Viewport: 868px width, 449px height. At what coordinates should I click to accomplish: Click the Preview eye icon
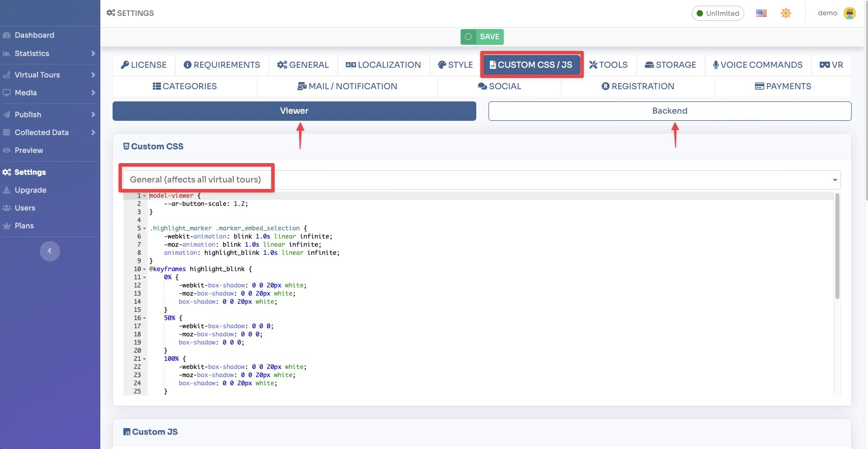point(7,150)
